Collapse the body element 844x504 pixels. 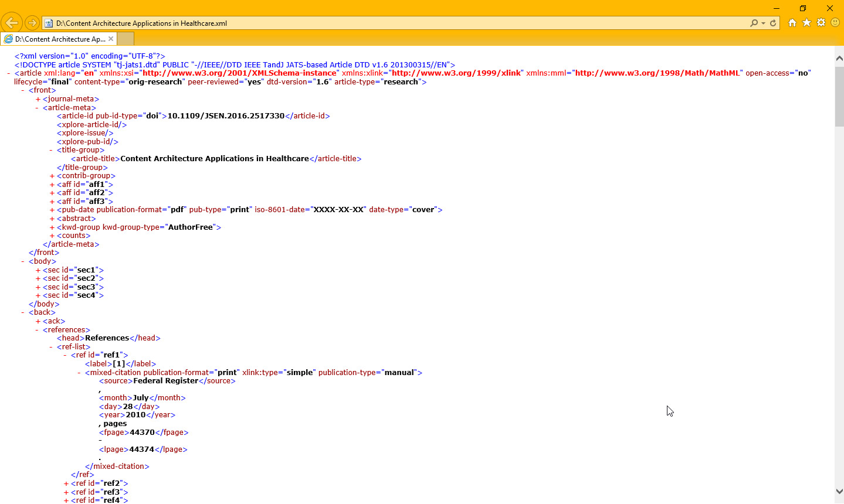pos(23,261)
